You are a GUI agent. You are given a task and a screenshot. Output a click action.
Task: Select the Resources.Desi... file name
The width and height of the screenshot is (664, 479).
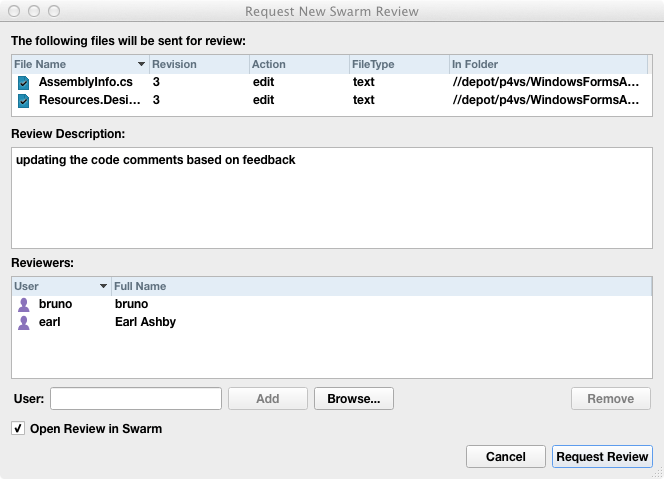89,100
